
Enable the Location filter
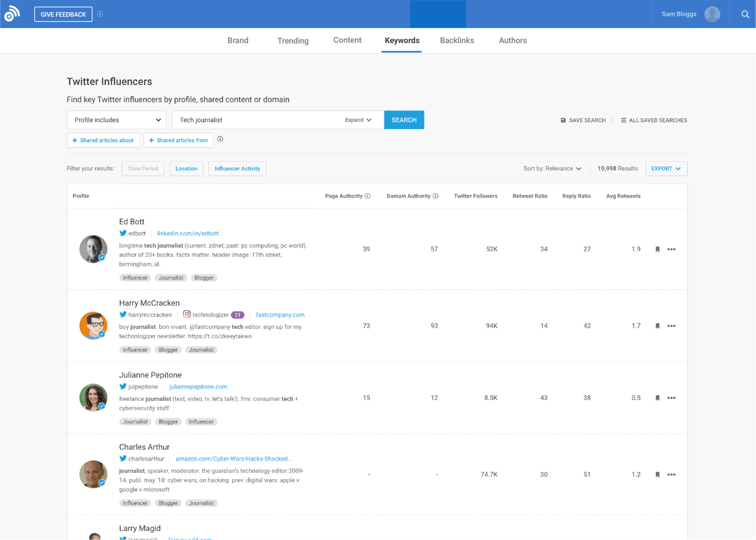click(186, 168)
